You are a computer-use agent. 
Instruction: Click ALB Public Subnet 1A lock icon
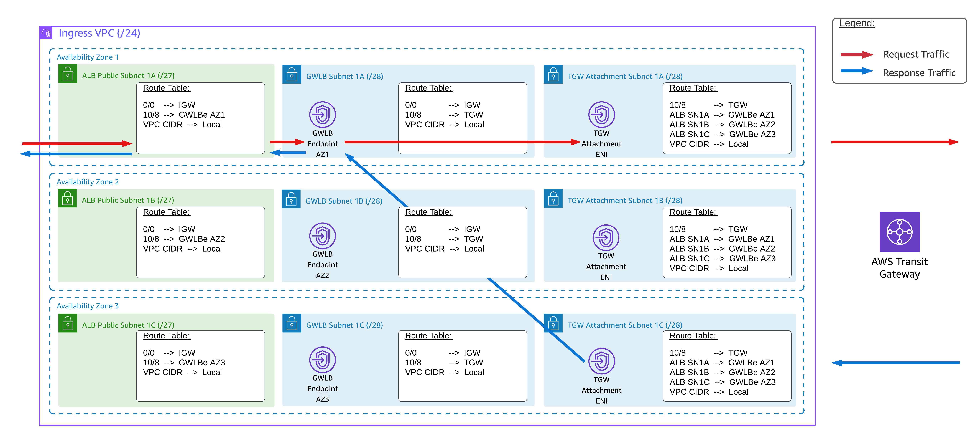(x=68, y=74)
